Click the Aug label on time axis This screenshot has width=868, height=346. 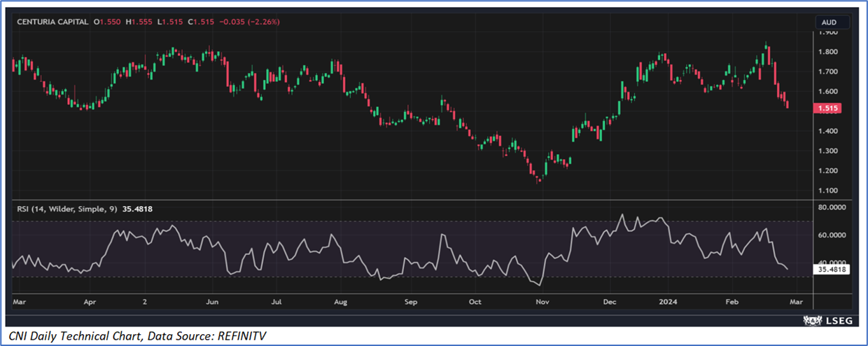[x=340, y=301]
